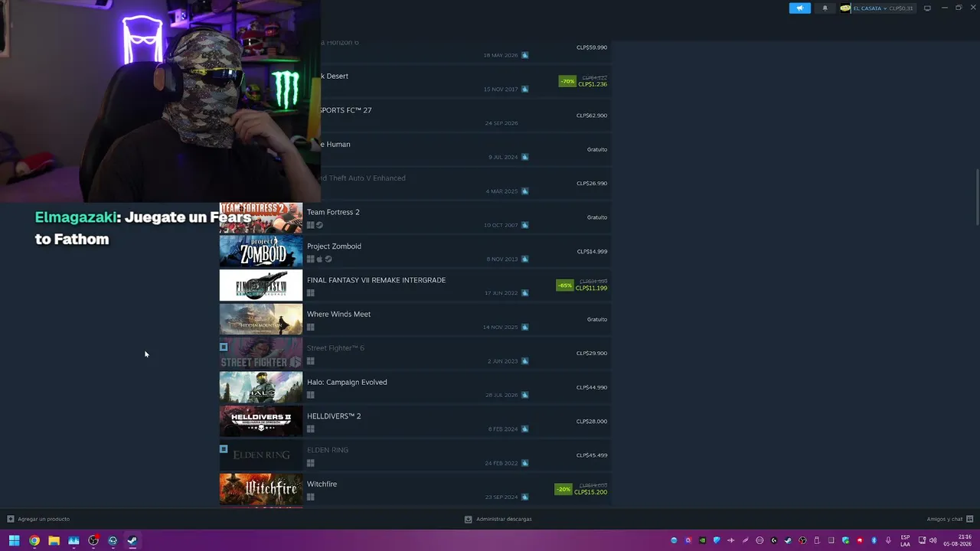Click the Team Fortress 2 positive review icon
Viewport: 980px width, 551px height.
[524, 225]
